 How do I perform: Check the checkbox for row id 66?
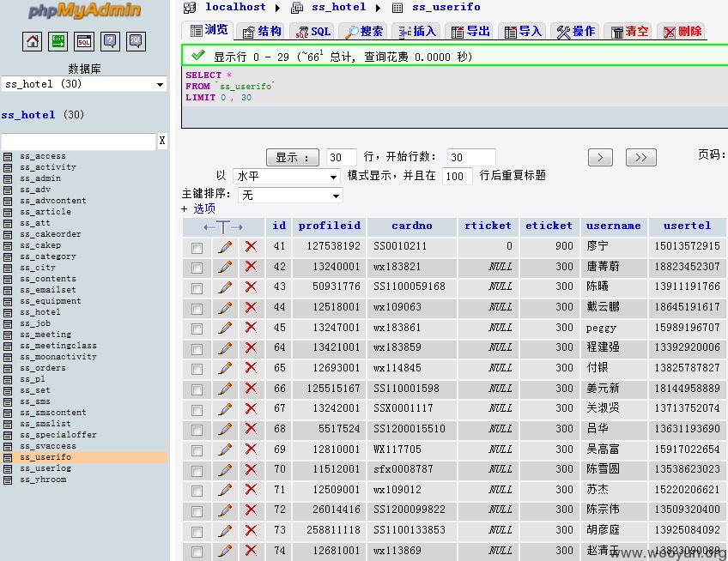pos(197,389)
